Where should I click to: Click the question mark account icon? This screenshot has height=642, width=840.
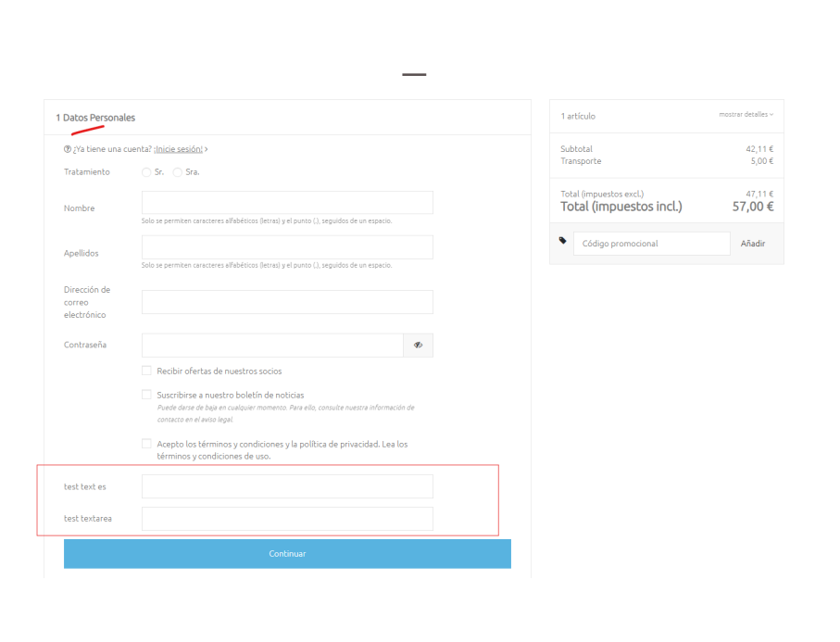click(68, 149)
